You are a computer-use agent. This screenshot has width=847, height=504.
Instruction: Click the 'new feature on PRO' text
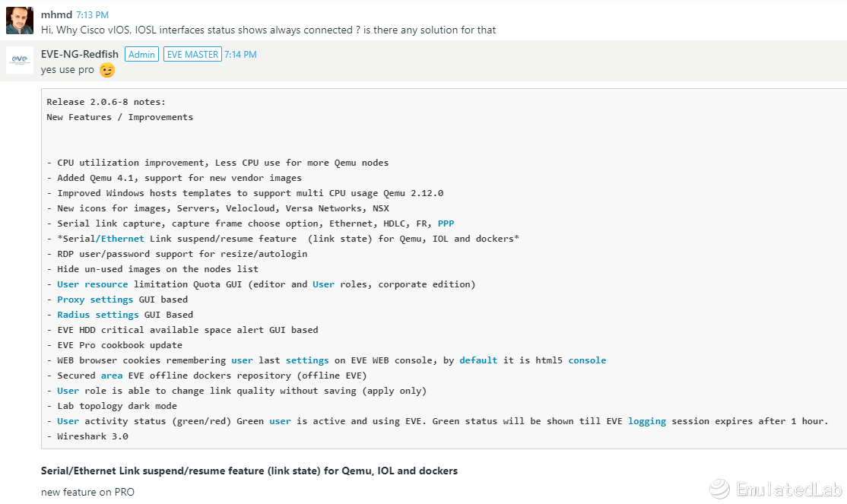pos(87,492)
